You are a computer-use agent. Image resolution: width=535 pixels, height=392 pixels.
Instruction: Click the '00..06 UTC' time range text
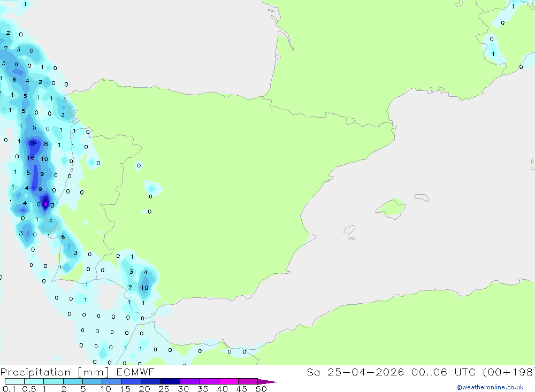(445, 372)
